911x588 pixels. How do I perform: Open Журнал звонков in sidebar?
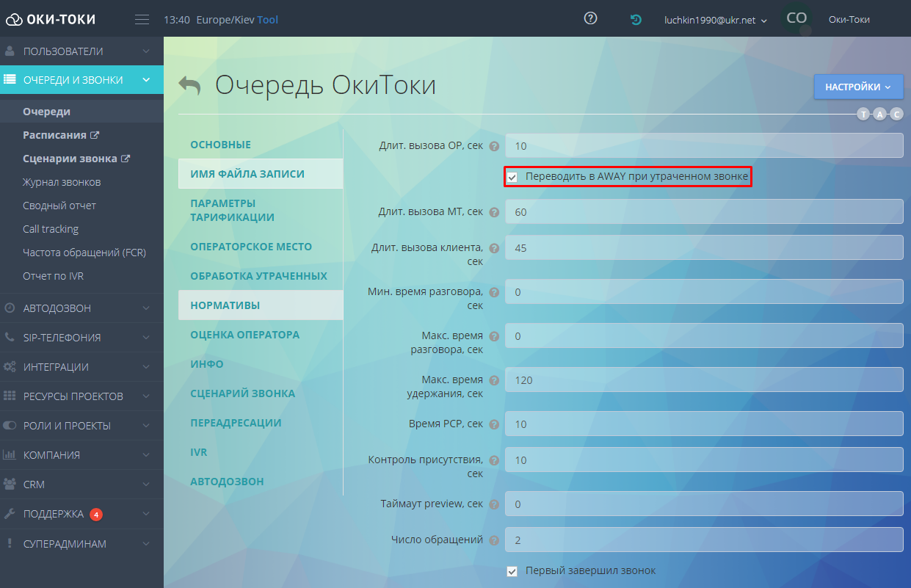click(62, 182)
